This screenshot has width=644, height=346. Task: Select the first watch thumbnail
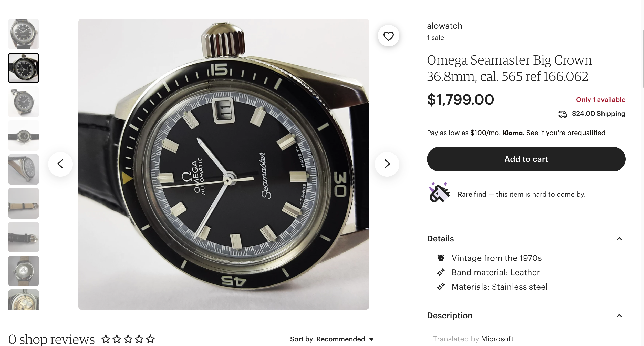[x=24, y=34]
